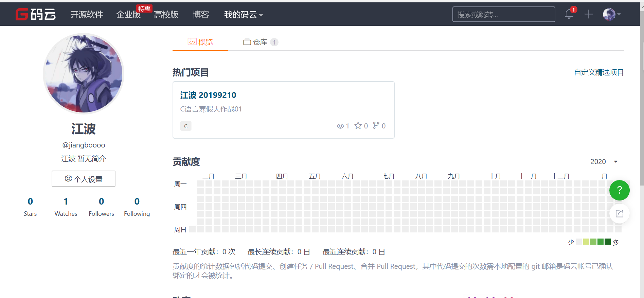Click the star count icon on project
The image size is (644, 298).
358,126
